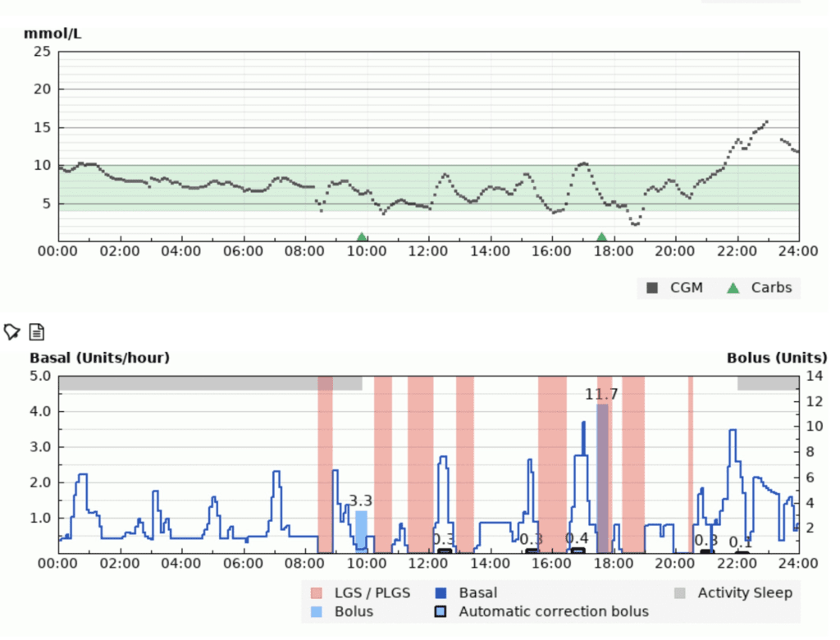This screenshot has width=840, height=640.
Task: Click the Basal (Units/hour) axis title
Action: click(x=98, y=358)
